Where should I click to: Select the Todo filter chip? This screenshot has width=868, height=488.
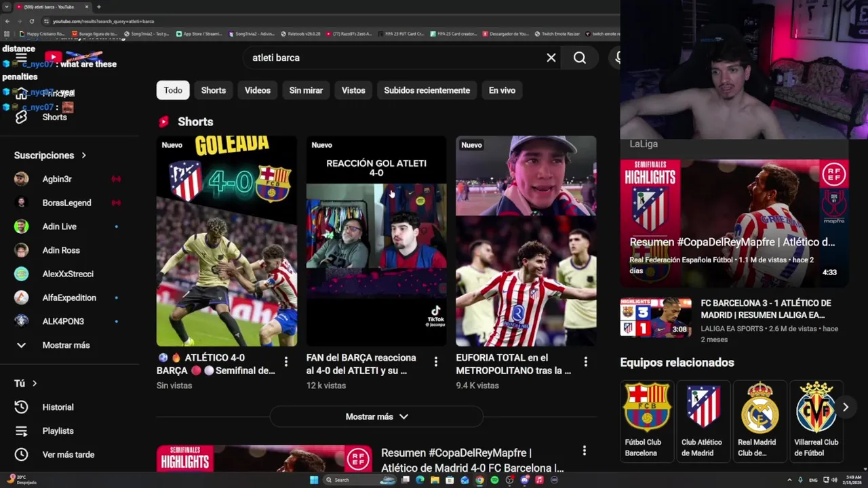tap(173, 90)
